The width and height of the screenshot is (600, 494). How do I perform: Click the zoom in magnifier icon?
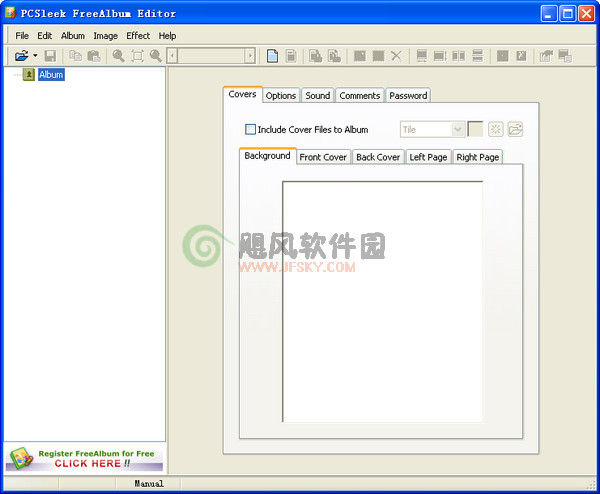coord(118,56)
